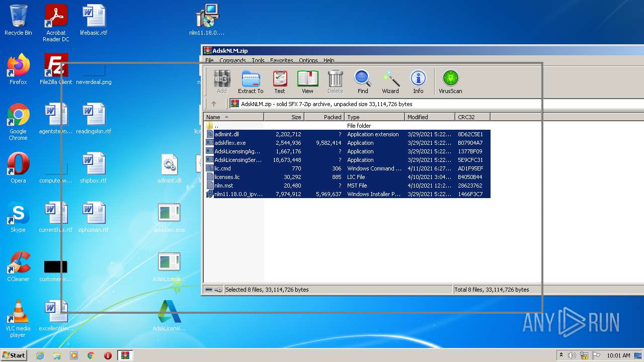This screenshot has height=362, width=644.
Task: Open FileZilla Client desktop shortcut
Action: 56,69
